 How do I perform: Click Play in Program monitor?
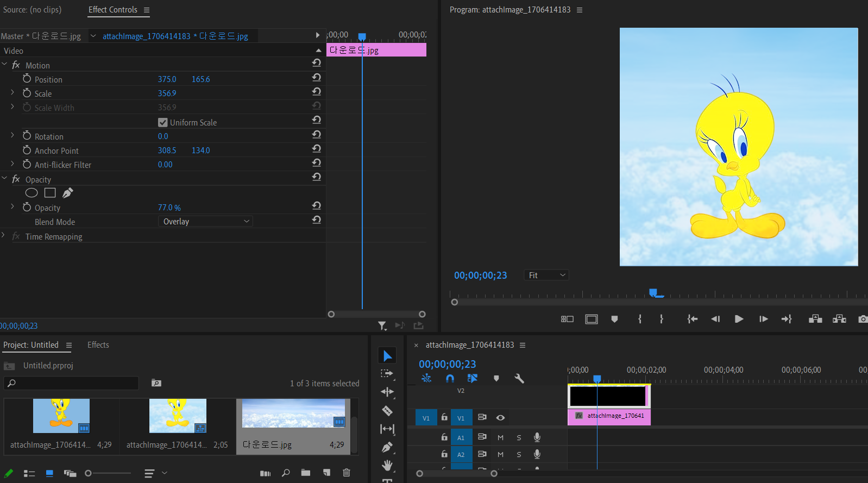739,319
